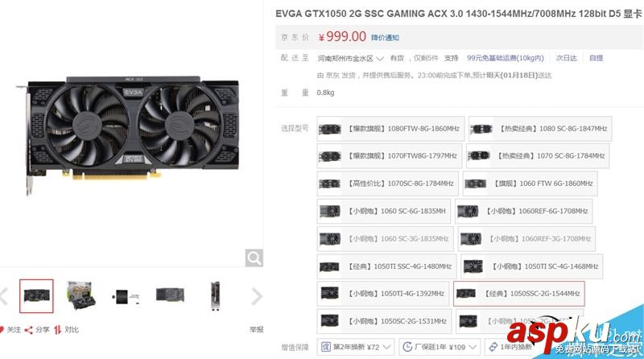Viewport: 644px width, 359px height.
Task: Expand the 厂保延1年 ¥109 dropdown
Action: tap(440, 347)
